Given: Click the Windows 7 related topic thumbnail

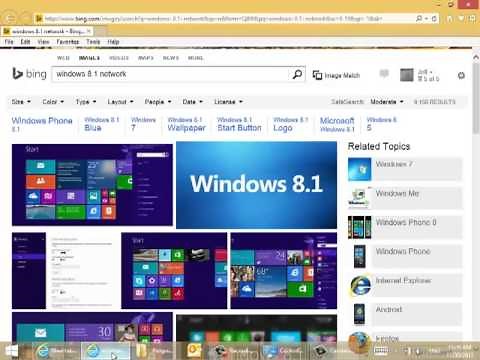Looking at the screenshot, I should (x=359, y=169).
